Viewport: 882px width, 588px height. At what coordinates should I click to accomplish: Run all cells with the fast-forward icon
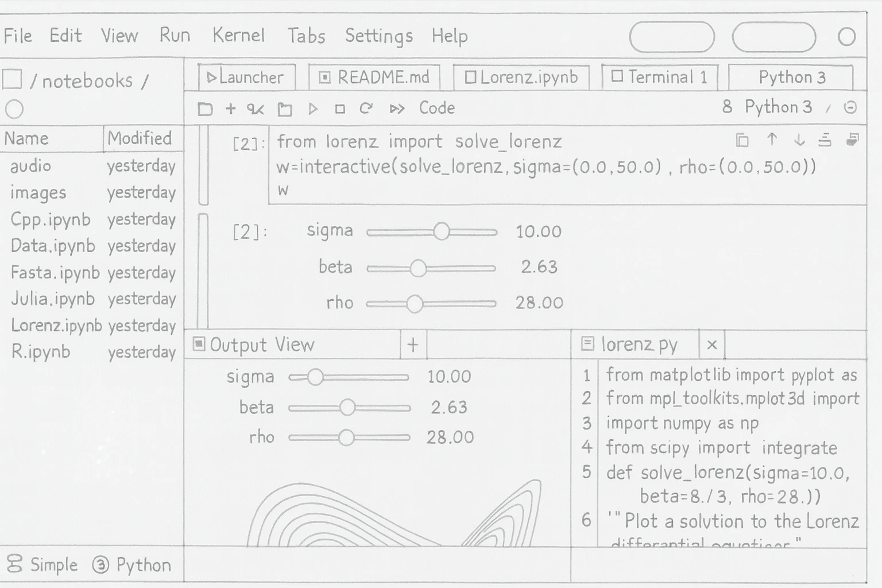coord(397,108)
